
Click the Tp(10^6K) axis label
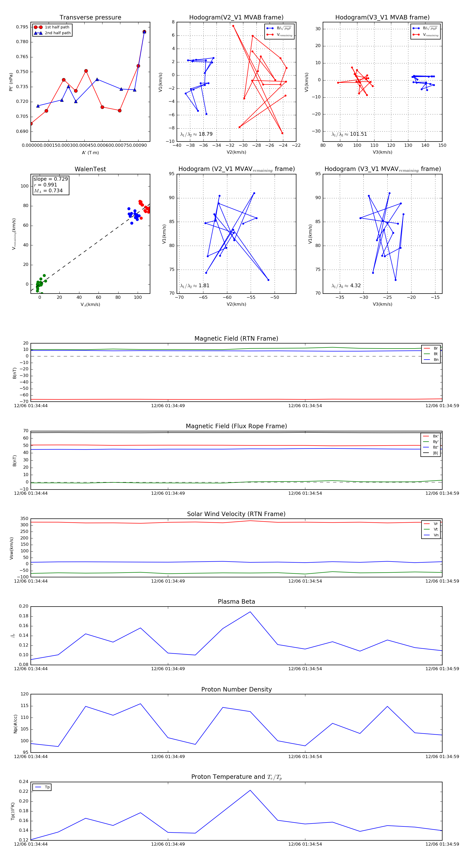pyautogui.click(x=12, y=811)
